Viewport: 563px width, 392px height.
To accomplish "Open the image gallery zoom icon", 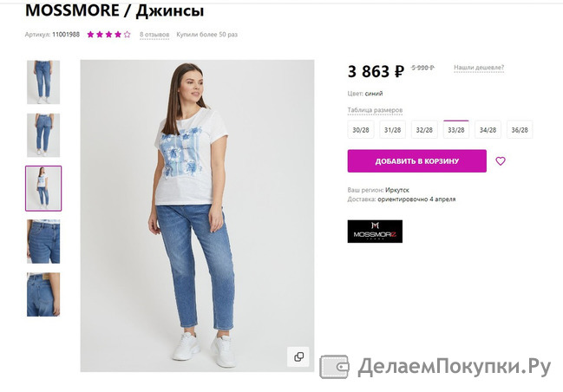I will coord(298,356).
